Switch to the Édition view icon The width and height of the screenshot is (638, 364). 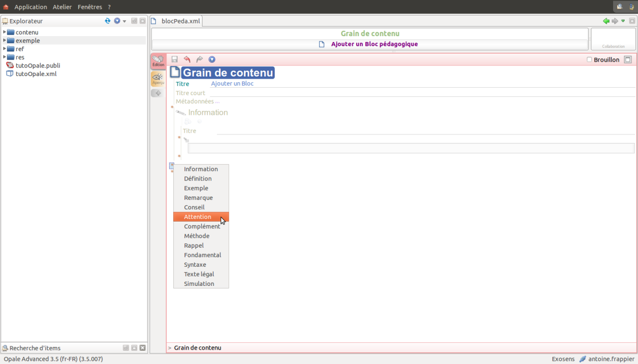click(x=158, y=61)
